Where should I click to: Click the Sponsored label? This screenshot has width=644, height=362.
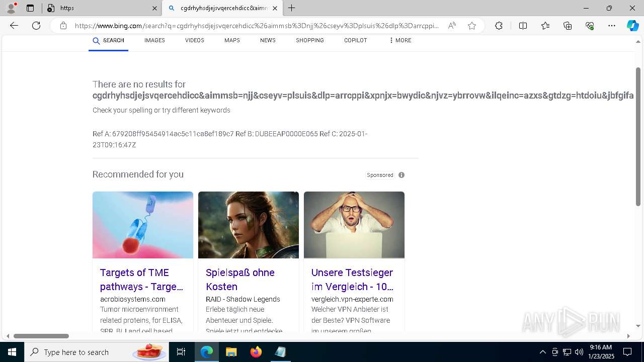click(380, 175)
